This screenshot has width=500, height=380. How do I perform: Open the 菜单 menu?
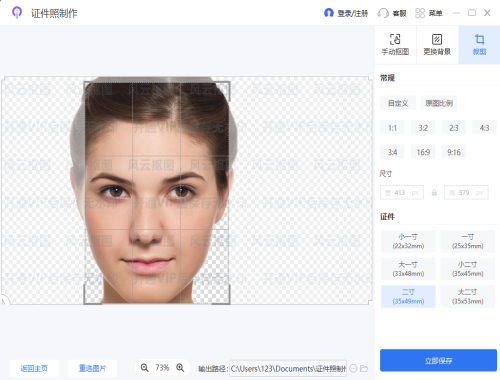(429, 13)
